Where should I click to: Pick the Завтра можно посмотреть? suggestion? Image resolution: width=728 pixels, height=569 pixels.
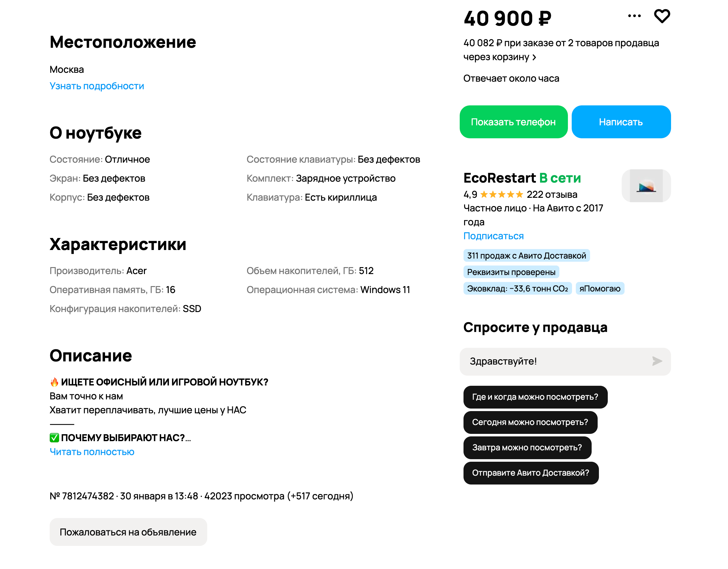coord(527,448)
